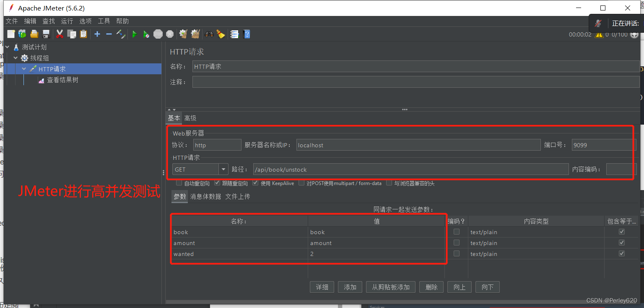Image resolution: width=644 pixels, height=308 pixels.
Task: Click the Open file folder icon
Action: 34,34
